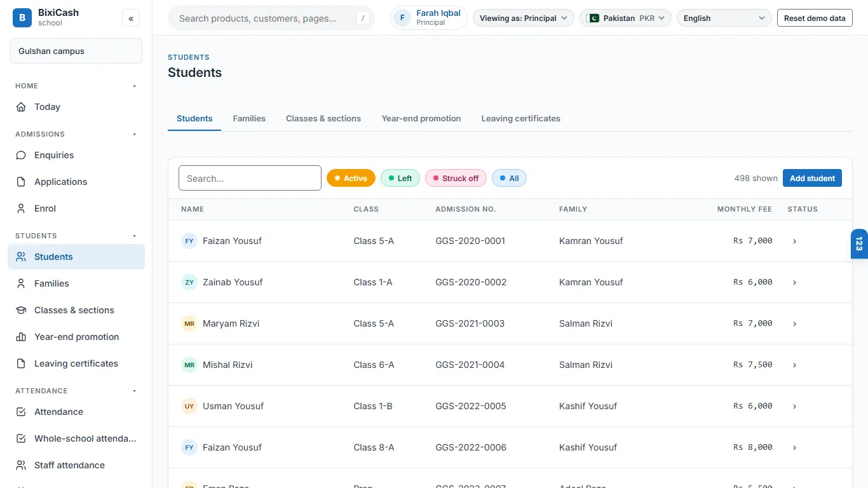868x488 pixels.
Task: Open the English language dropdown
Action: 724,18
